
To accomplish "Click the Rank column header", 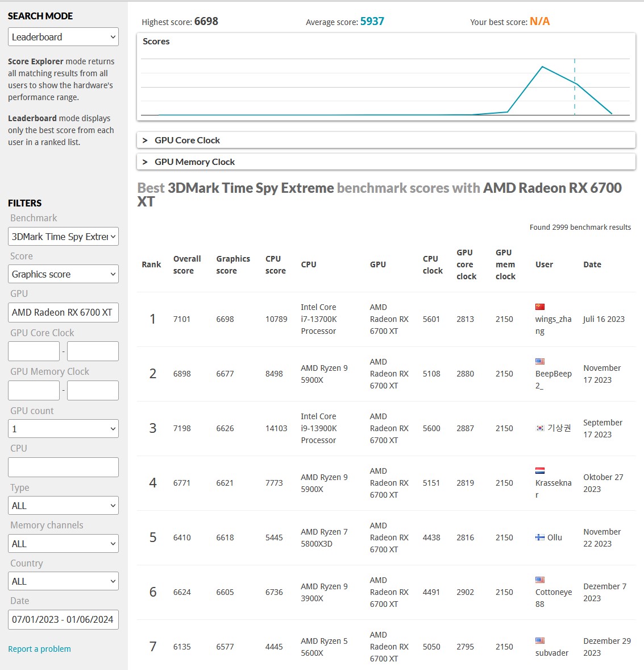I will 151,264.
